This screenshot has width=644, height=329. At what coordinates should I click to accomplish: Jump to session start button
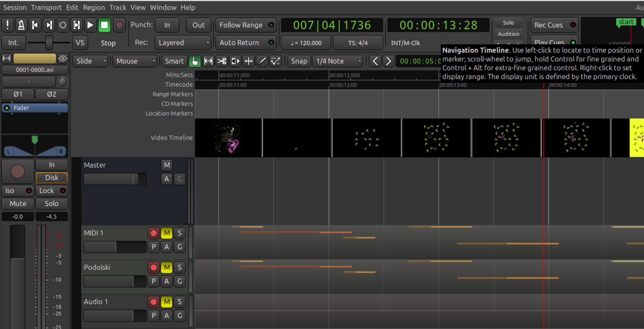pyautogui.click(x=35, y=25)
